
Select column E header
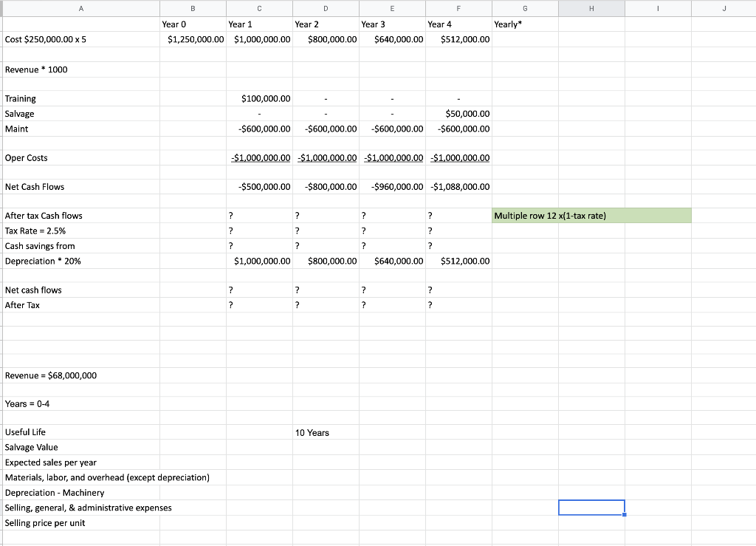tap(393, 8)
